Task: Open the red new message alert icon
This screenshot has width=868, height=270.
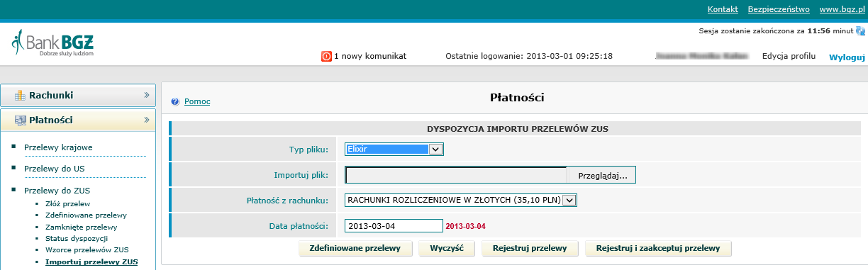Action: pyautogui.click(x=326, y=56)
